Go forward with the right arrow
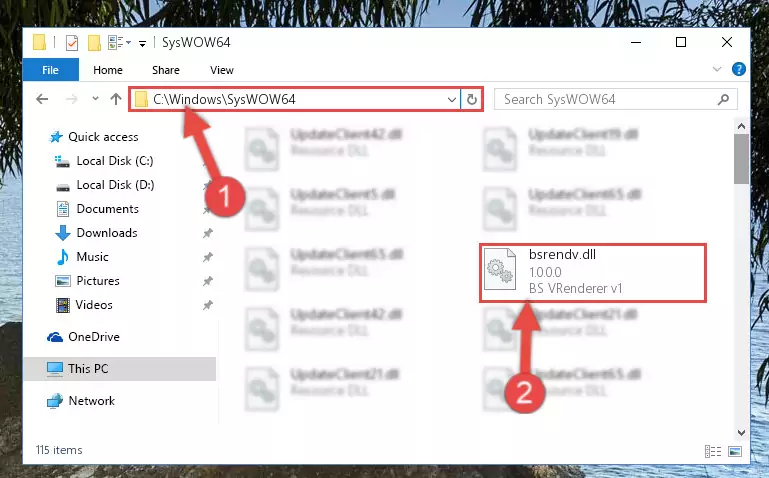 [x=72, y=100]
